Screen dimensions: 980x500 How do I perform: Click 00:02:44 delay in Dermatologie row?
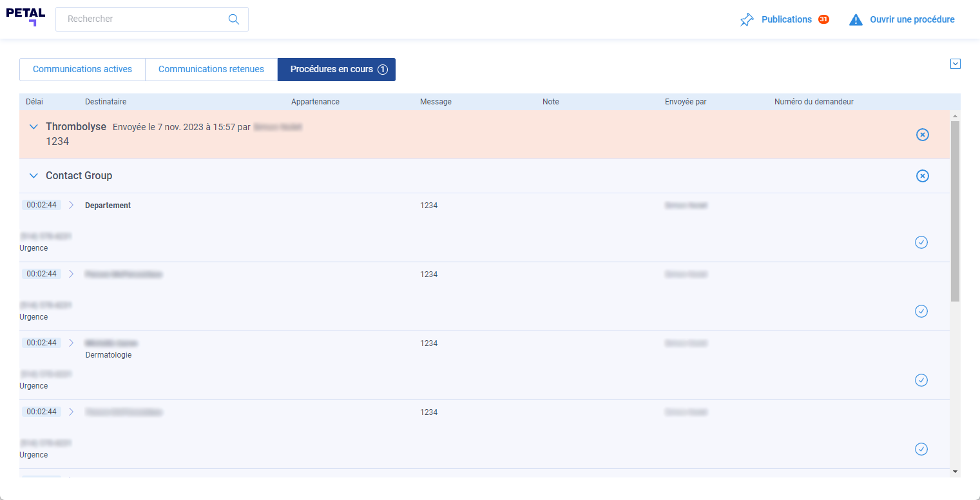pyautogui.click(x=41, y=343)
